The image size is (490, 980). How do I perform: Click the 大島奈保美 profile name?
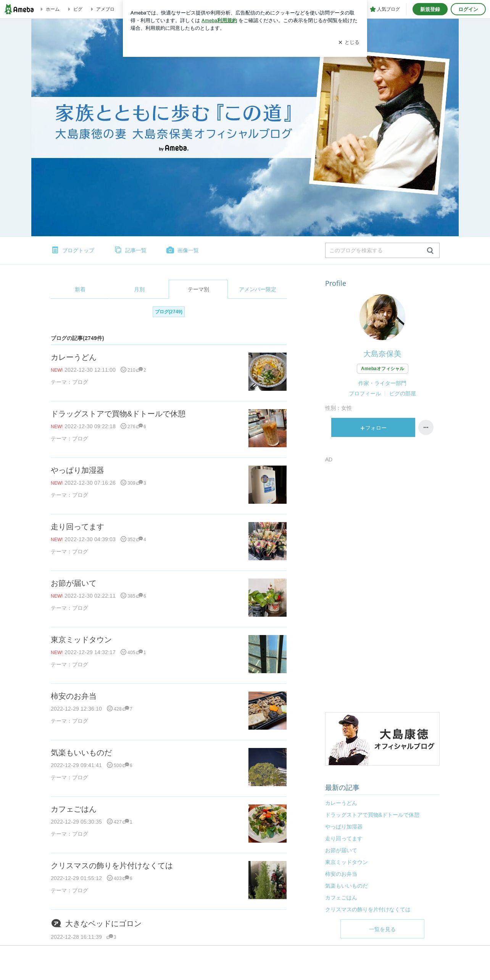(382, 354)
